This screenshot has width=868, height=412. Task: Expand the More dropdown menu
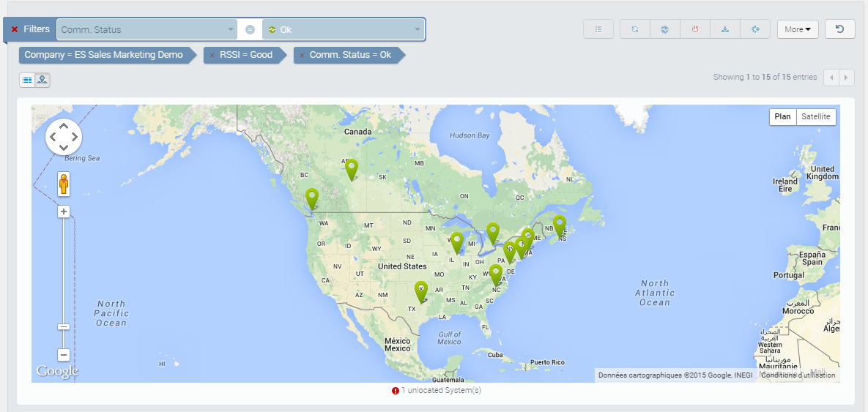[798, 29]
